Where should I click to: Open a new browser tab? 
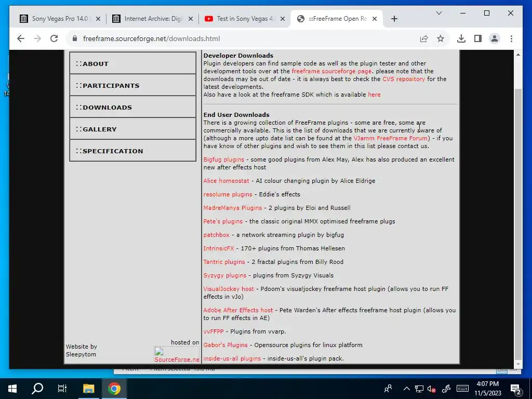394,19
